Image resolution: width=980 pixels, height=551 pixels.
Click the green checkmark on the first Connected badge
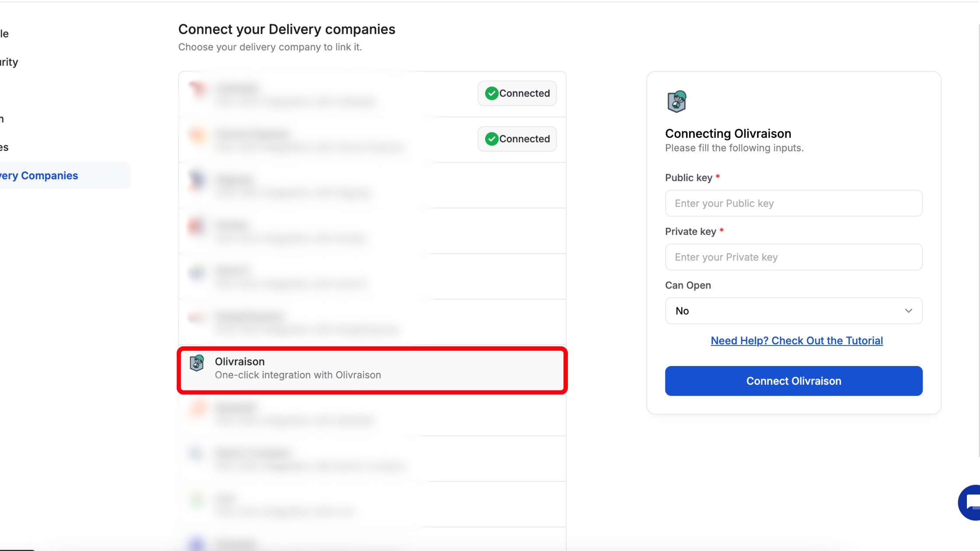coord(491,93)
